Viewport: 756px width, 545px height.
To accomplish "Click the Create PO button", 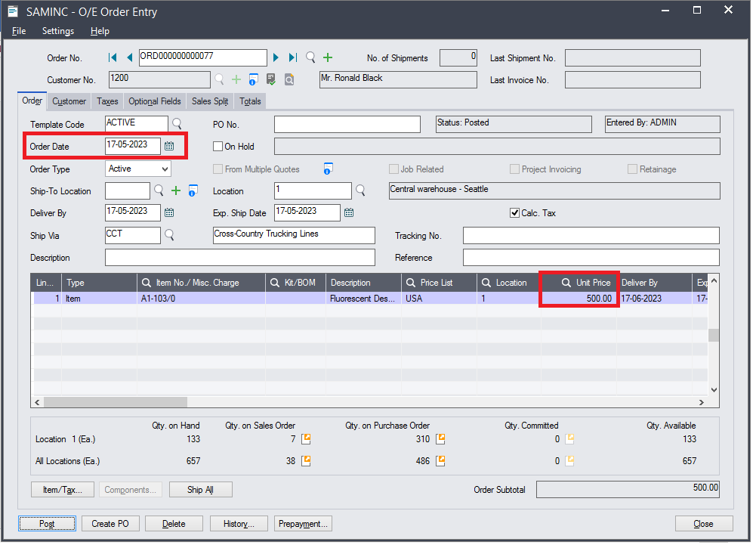I will [110, 524].
